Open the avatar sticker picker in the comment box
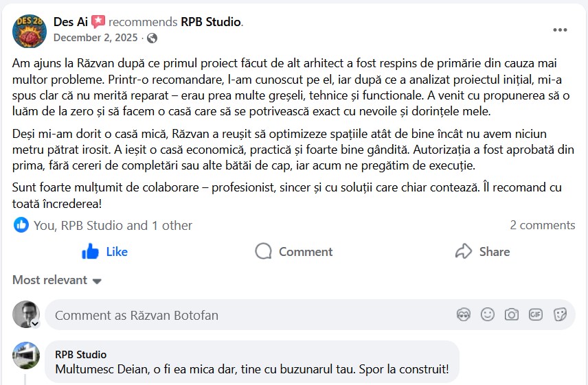Screen dimensions: 588x385 pos(464,314)
